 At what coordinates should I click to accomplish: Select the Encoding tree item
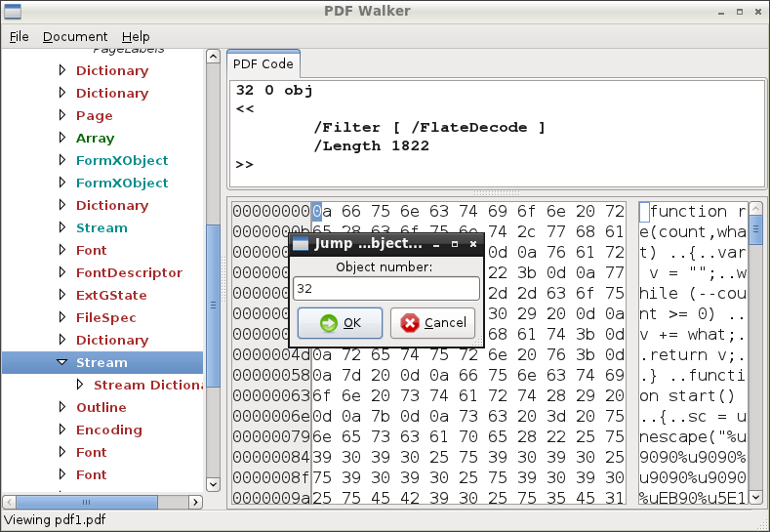pos(109,430)
